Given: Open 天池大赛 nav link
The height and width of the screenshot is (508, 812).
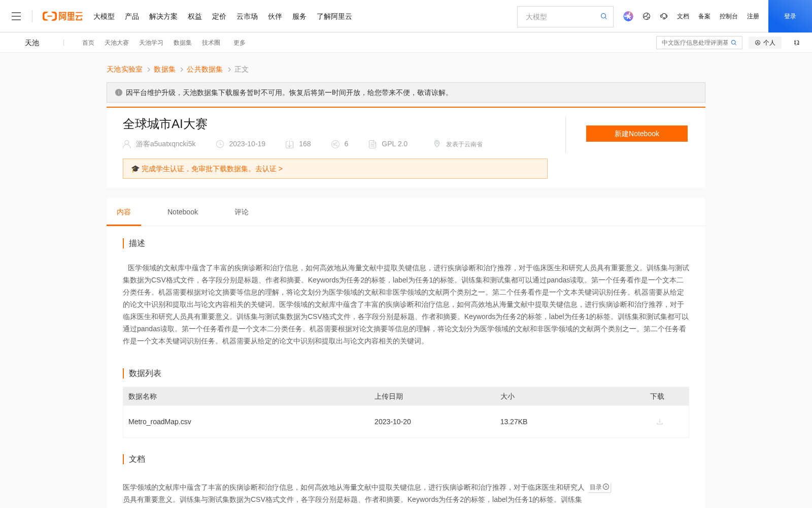Looking at the screenshot, I should 117,43.
